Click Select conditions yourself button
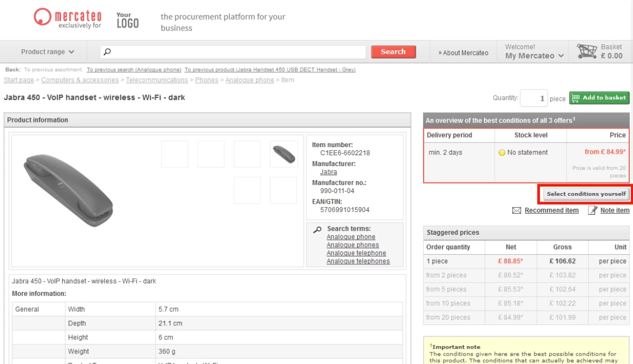The height and width of the screenshot is (364, 633). click(586, 194)
